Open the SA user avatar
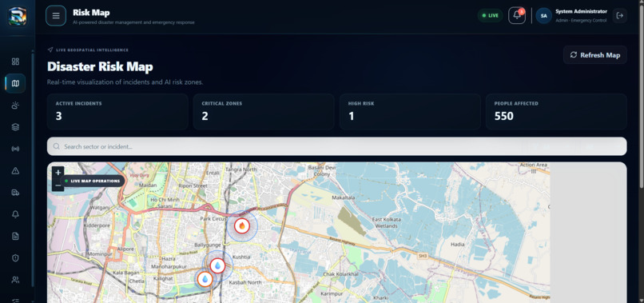 coord(544,16)
